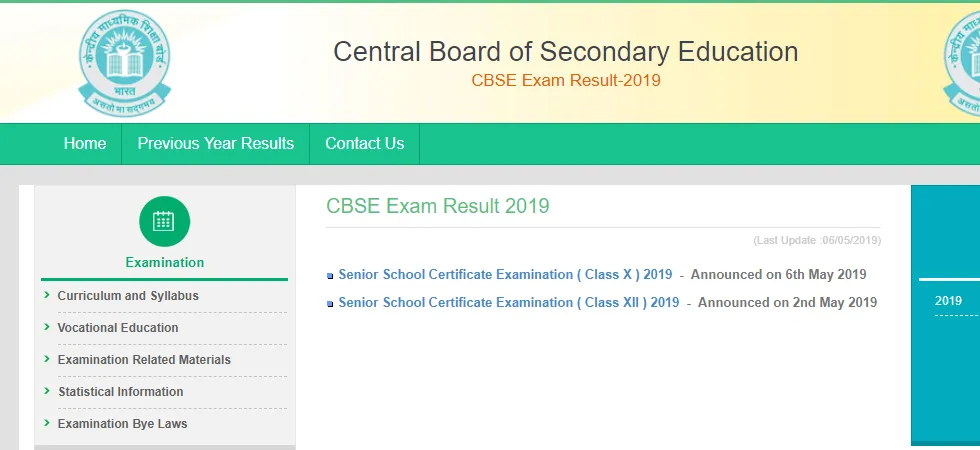Select 2019 in the teal side panel
Viewport: 980px width, 450px height.
948,301
